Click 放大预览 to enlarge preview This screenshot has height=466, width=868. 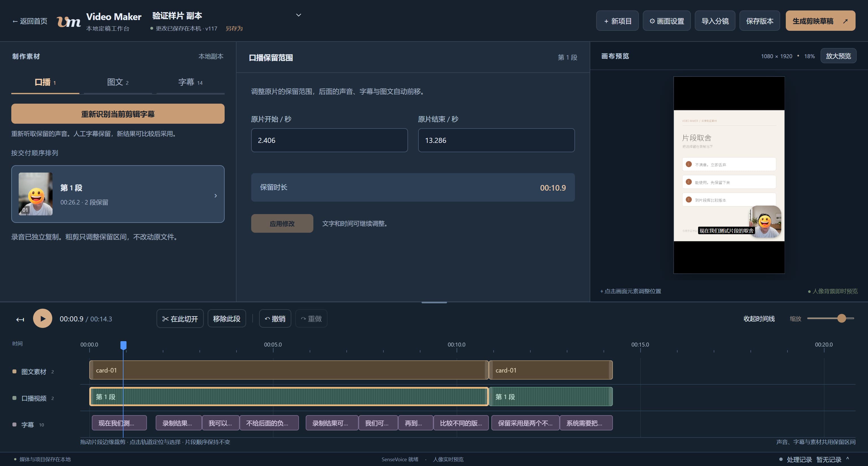(x=838, y=56)
